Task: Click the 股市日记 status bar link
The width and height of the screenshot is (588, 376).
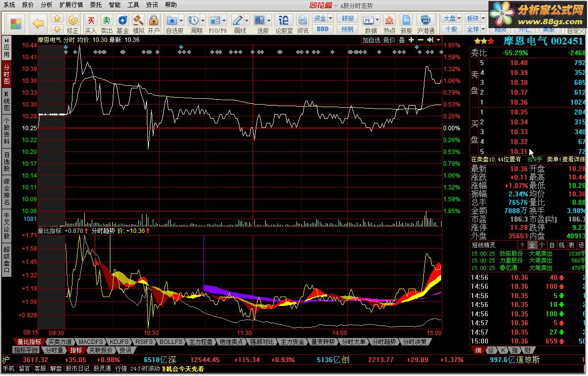Action: (x=78, y=369)
